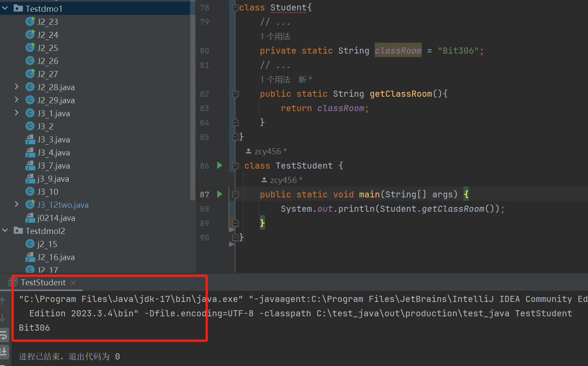Viewport: 588px width, 366px height.
Task: Collapse the Testdmo1 folder chevron
Action: click(x=5, y=8)
